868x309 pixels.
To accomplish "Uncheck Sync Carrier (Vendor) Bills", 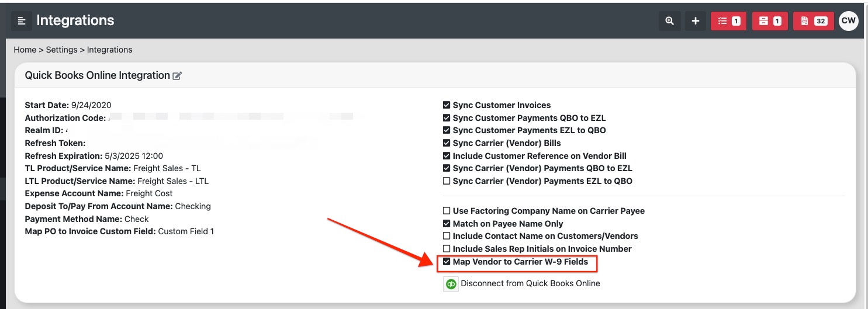I will tap(447, 143).
